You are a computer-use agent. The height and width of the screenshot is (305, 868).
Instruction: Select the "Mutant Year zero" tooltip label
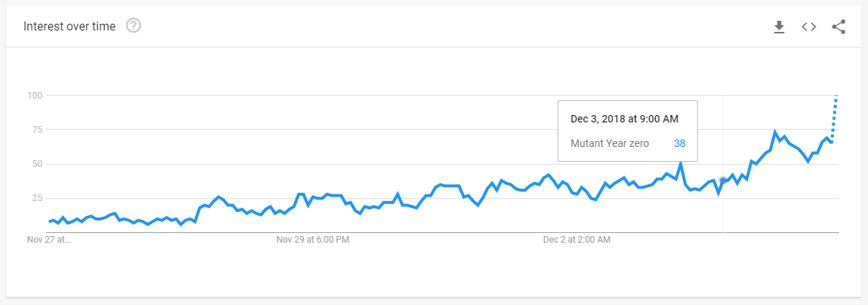click(610, 143)
